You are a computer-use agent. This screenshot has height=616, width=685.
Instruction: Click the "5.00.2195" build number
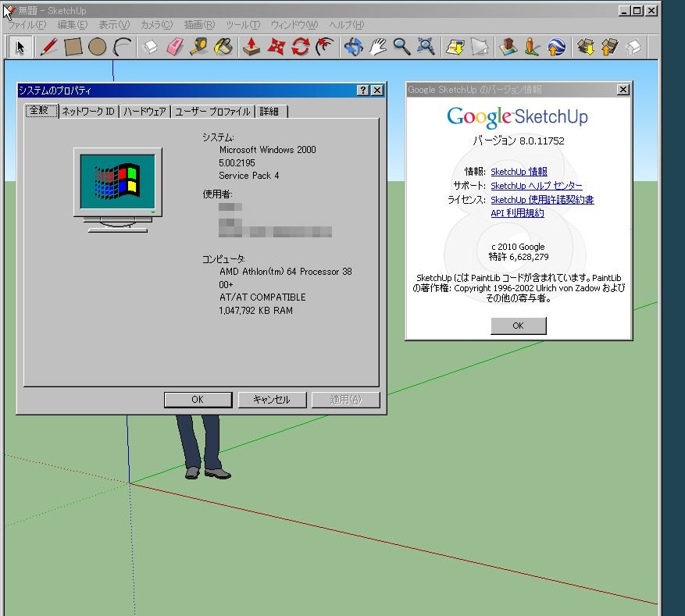(237, 163)
